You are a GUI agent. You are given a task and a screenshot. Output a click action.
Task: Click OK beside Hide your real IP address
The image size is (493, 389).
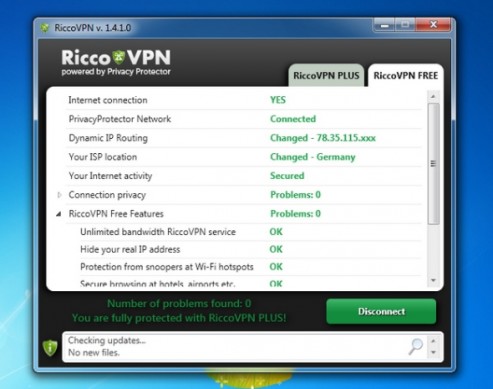point(276,249)
